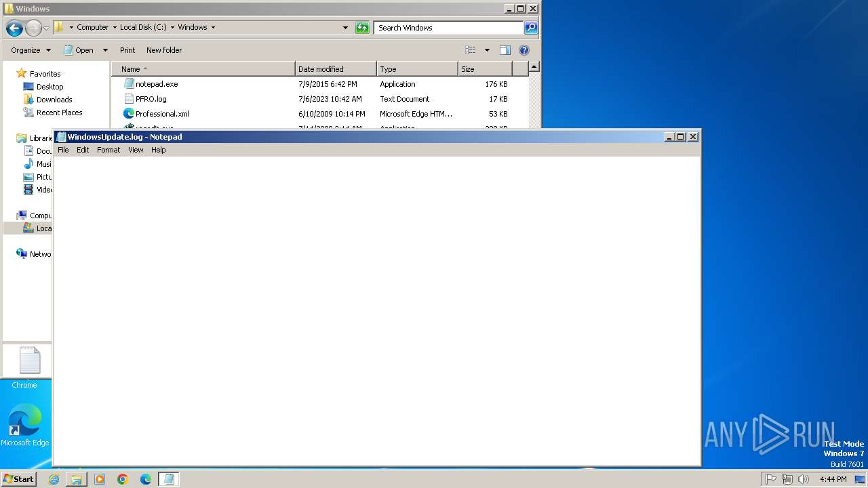868x488 pixels.
Task: Click the Open toolbar button
Action: pyautogui.click(x=79, y=50)
